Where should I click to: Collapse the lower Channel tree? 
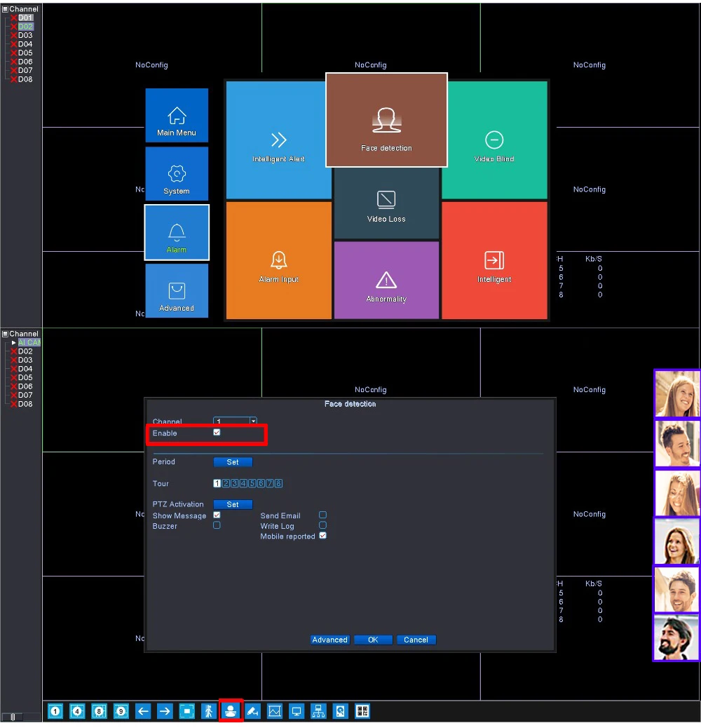pyautogui.click(x=5, y=333)
